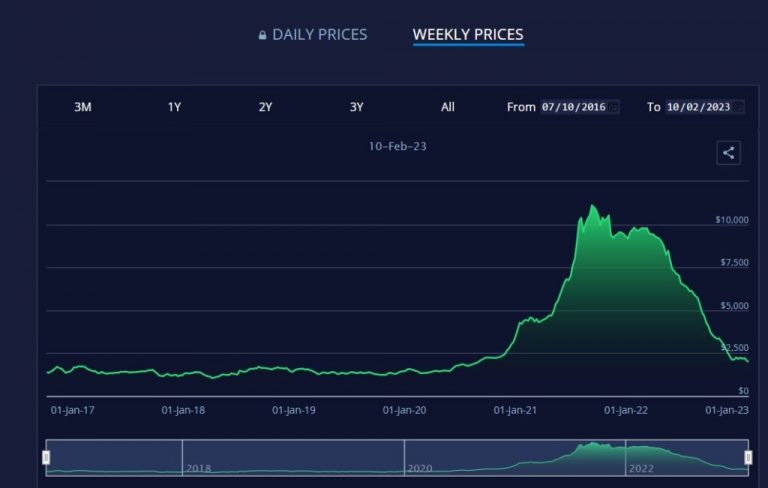The height and width of the screenshot is (488, 768).
Task: Open the calendar picker in the To date field
Action: (x=739, y=107)
